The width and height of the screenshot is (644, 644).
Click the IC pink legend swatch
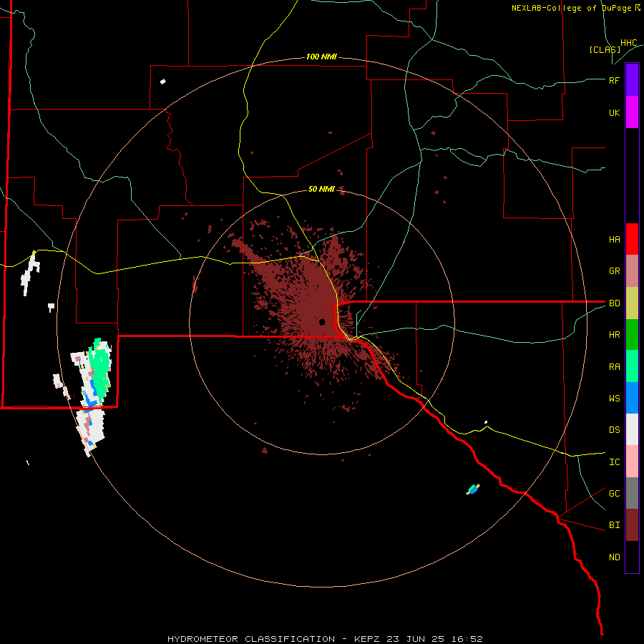632,462
